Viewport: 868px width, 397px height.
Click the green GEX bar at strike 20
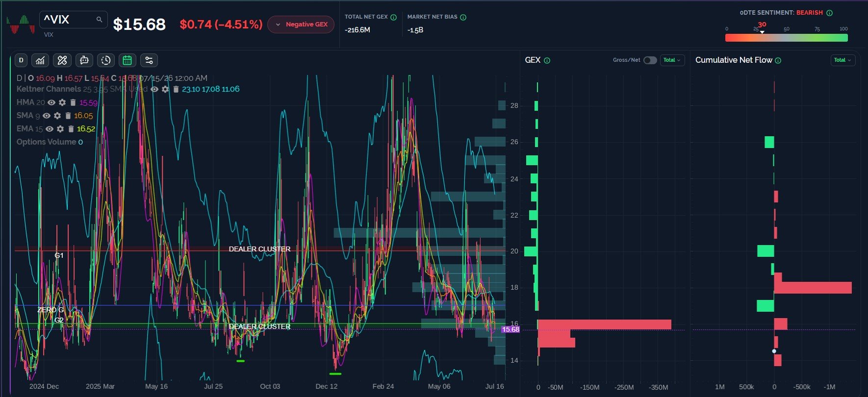click(x=531, y=251)
